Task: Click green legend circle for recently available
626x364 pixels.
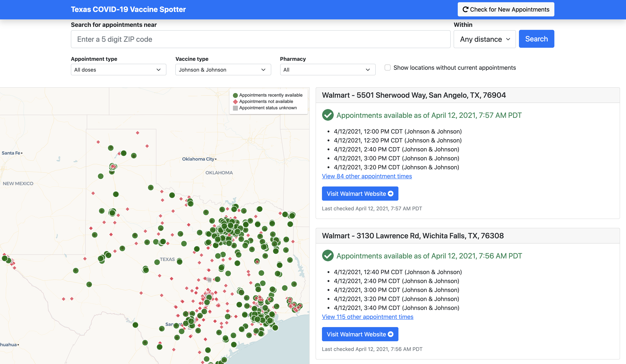Action: pyautogui.click(x=235, y=95)
